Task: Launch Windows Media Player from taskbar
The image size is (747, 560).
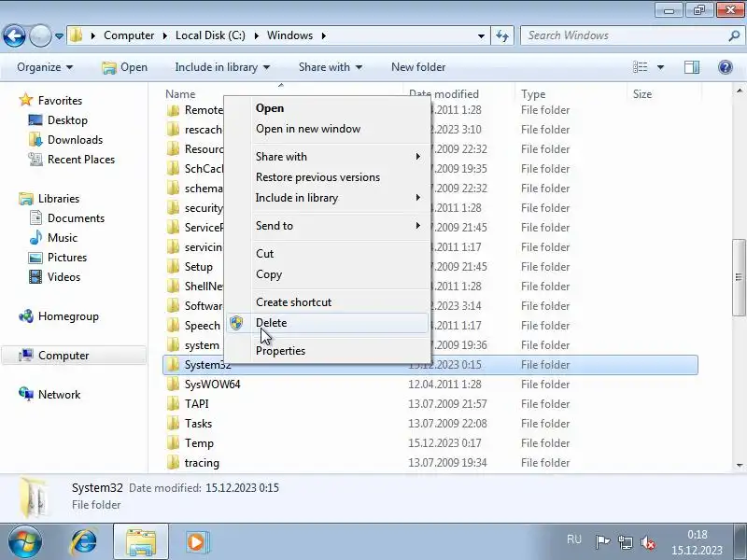Action: [196, 542]
